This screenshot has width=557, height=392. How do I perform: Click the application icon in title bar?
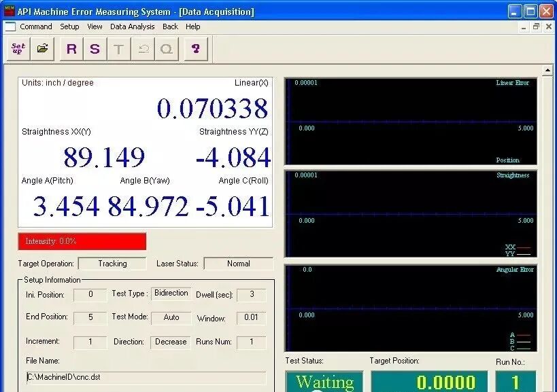10,11
